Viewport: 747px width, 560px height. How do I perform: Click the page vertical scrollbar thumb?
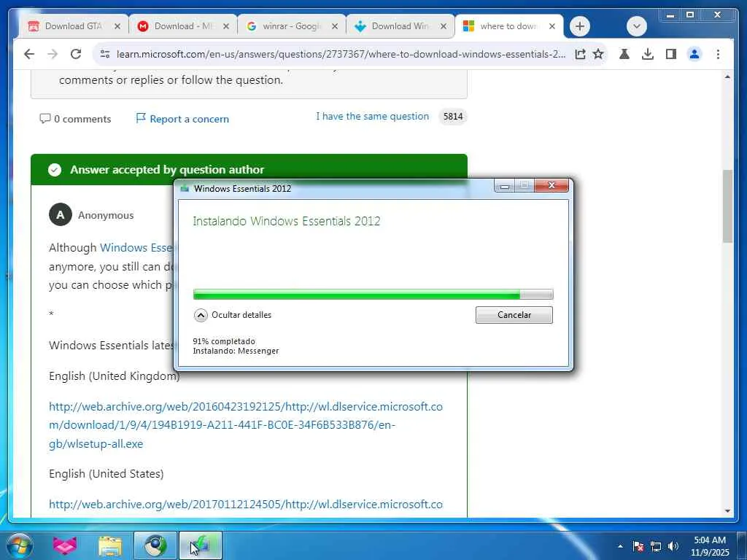point(727,206)
